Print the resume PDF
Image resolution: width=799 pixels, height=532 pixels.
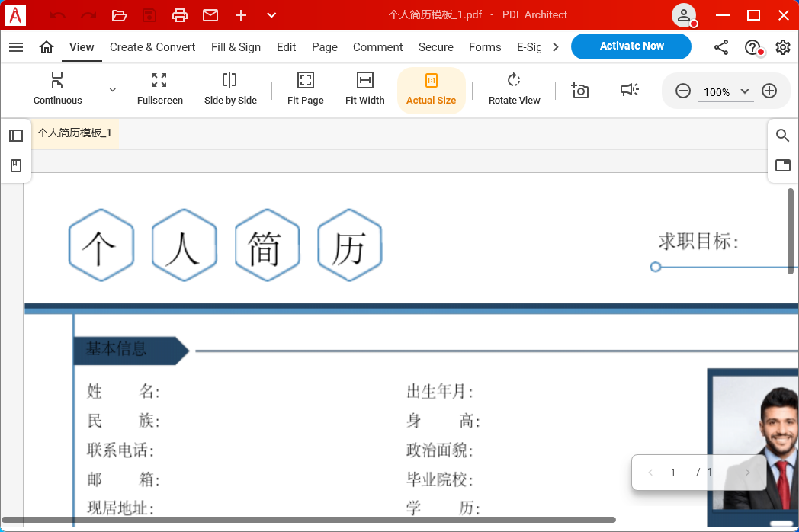(180, 14)
